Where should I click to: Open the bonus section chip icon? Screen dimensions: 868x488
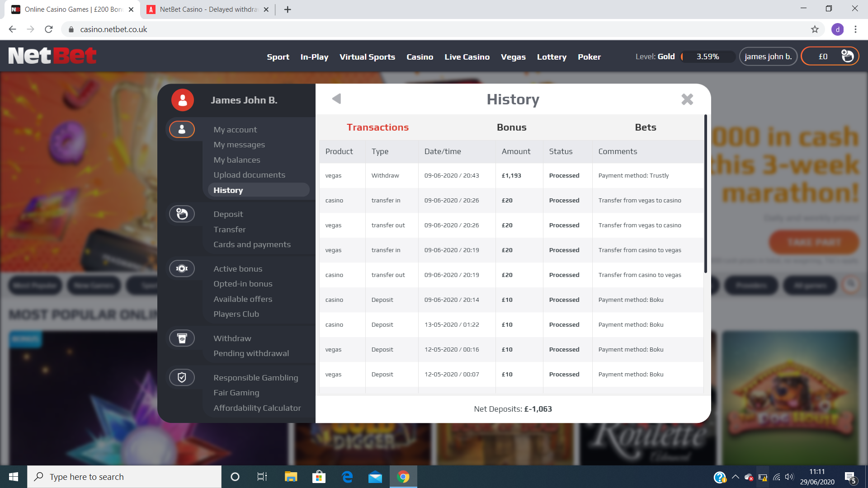182,268
